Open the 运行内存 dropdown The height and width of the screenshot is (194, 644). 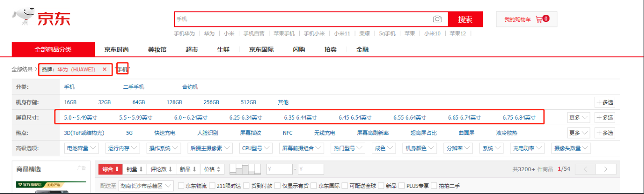(x=122, y=148)
